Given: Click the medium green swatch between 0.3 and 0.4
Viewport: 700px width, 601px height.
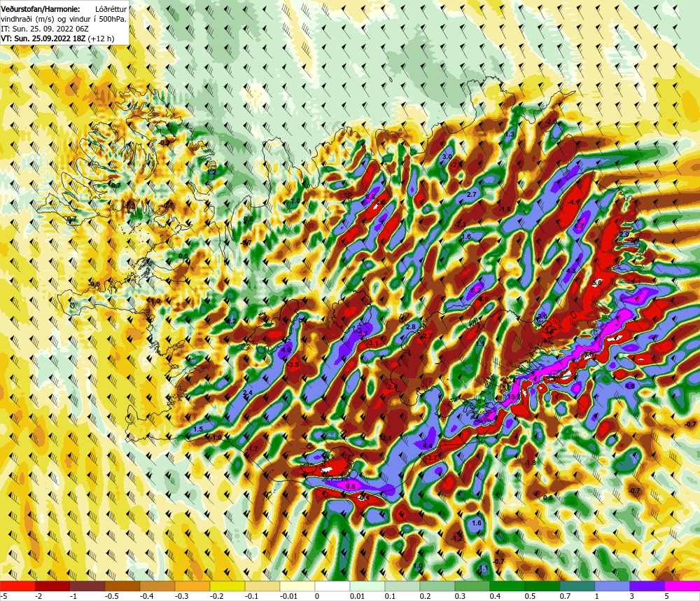Looking at the screenshot, I should (472, 586).
